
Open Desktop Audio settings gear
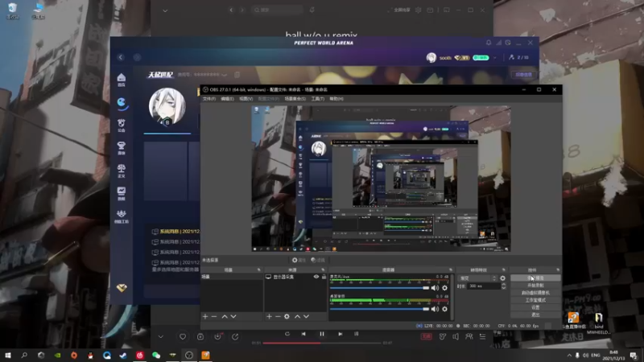point(445,309)
